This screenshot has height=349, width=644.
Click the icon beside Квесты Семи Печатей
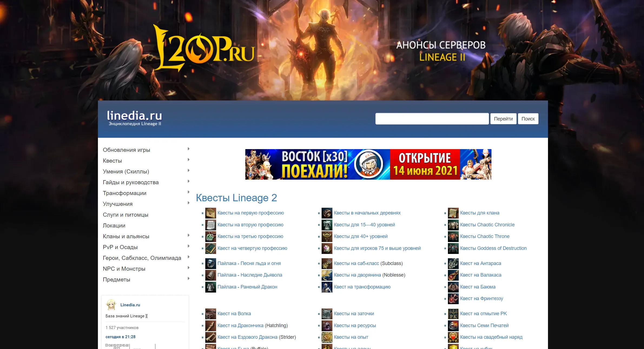pos(453,325)
